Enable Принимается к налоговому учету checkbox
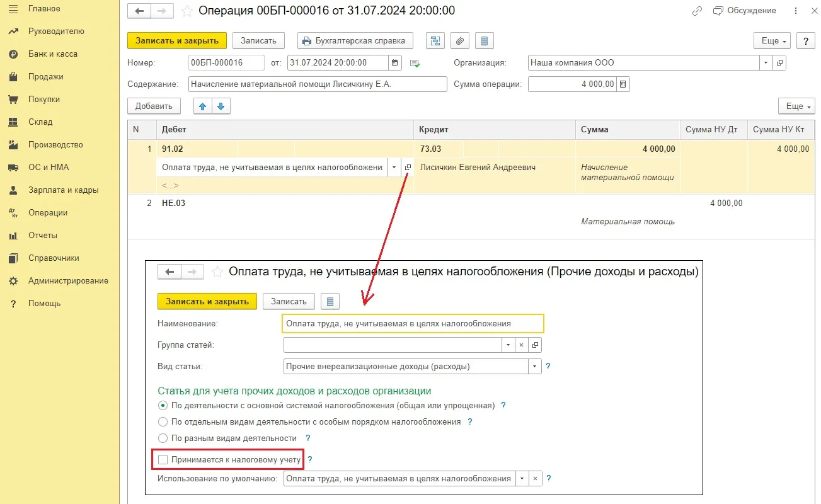The image size is (821, 504). (x=163, y=460)
